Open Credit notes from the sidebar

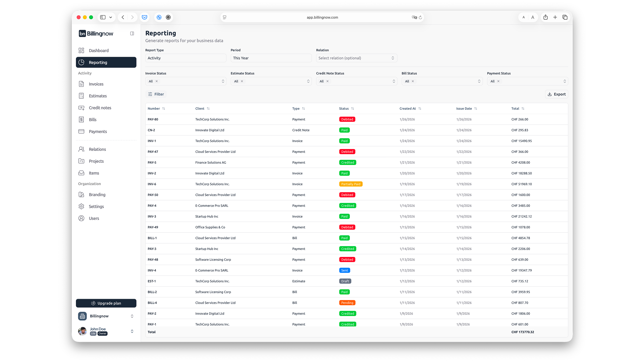[x=100, y=108]
